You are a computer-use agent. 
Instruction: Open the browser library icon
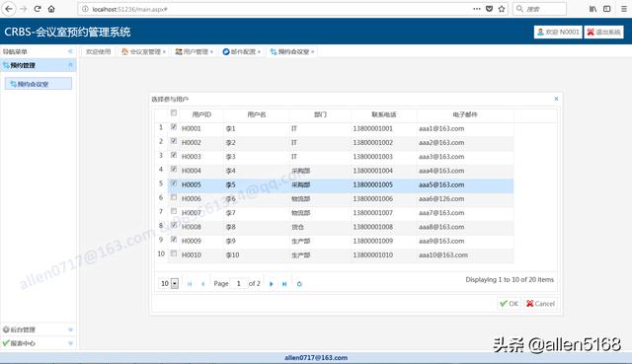point(592,9)
